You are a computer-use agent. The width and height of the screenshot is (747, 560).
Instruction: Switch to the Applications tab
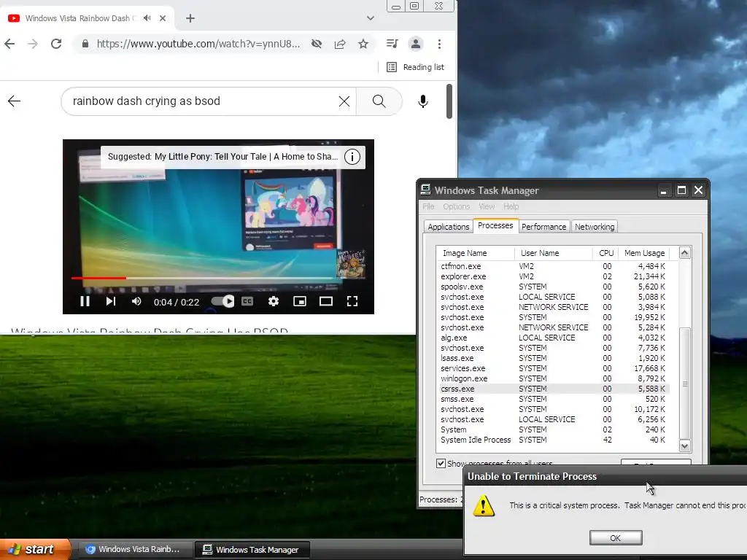(449, 227)
